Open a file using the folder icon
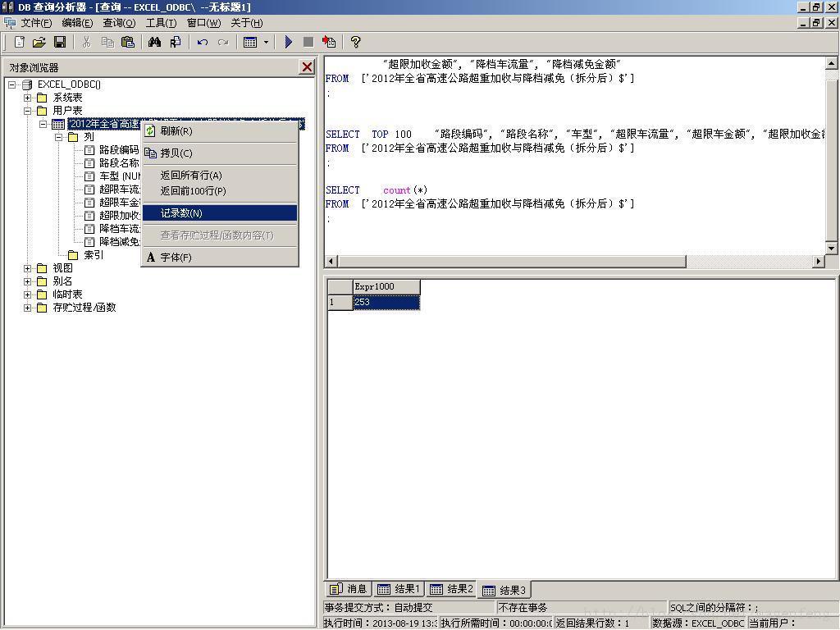Image resolution: width=840 pixels, height=630 pixels. [x=39, y=42]
